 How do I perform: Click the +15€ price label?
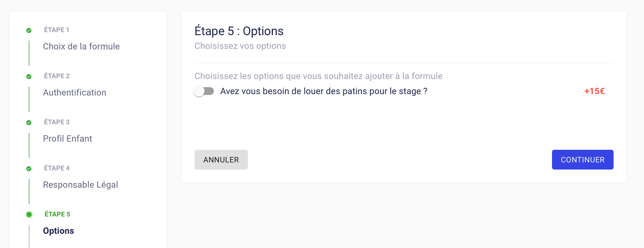click(x=594, y=91)
